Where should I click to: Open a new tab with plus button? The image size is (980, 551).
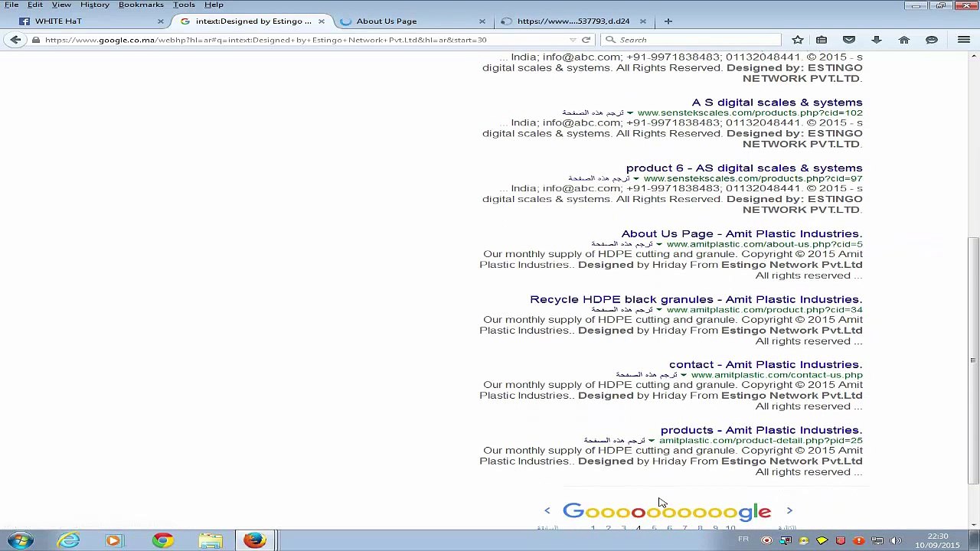pyautogui.click(x=668, y=21)
